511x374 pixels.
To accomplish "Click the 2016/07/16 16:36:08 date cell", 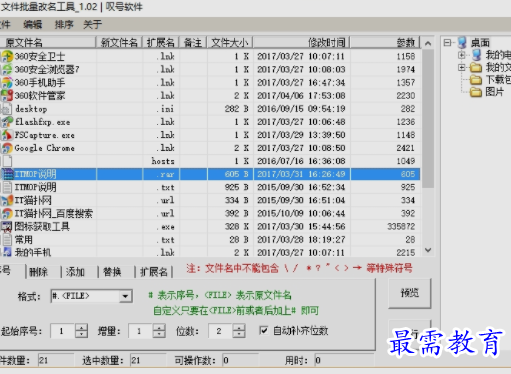I will click(301, 161).
